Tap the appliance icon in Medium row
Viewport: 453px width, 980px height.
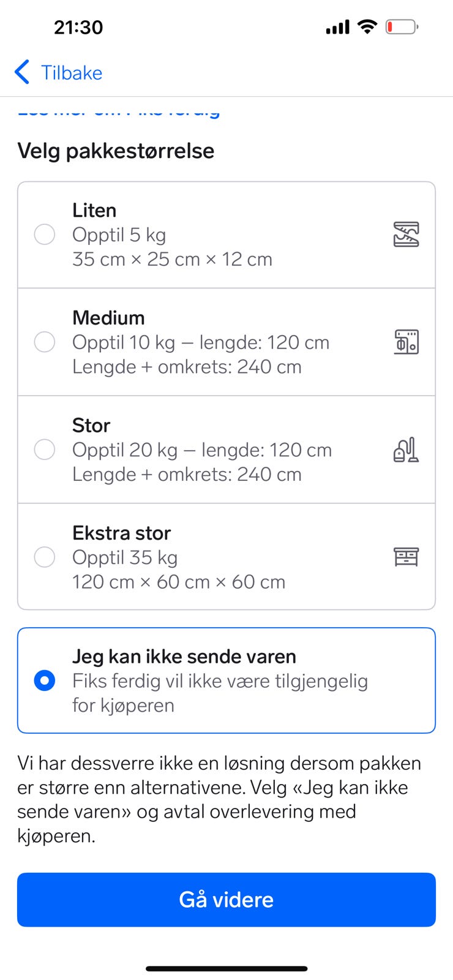[x=406, y=342]
